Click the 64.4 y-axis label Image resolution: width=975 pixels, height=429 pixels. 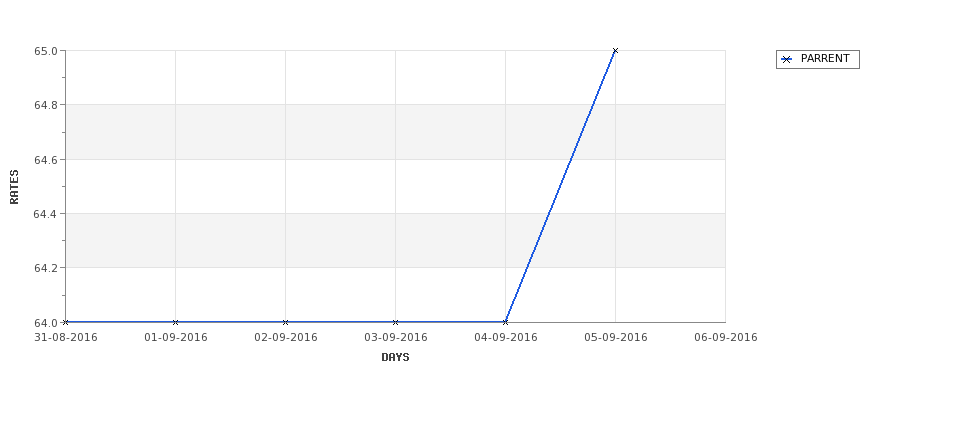tap(46, 214)
